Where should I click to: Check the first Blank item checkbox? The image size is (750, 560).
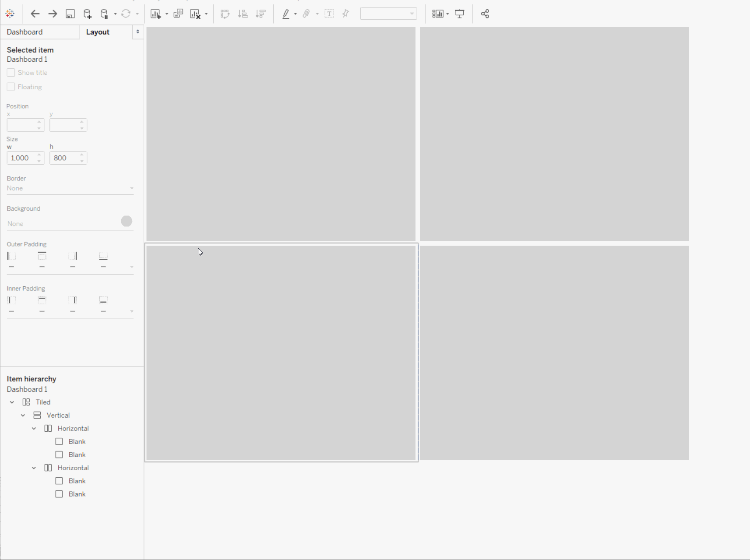point(59,441)
